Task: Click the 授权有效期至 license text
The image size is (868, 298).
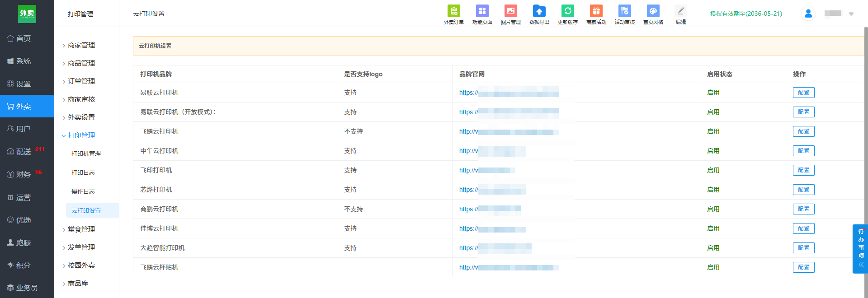Action: (746, 14)
